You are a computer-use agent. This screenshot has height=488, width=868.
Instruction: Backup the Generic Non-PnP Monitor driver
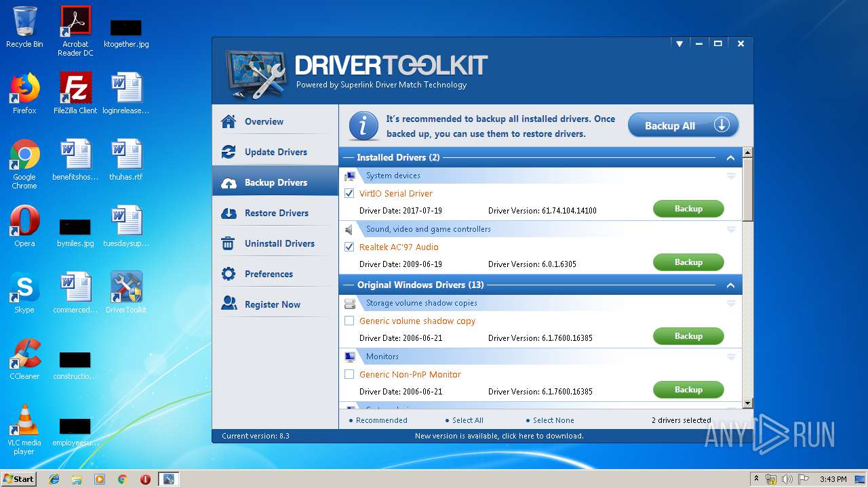click(688, 390)
